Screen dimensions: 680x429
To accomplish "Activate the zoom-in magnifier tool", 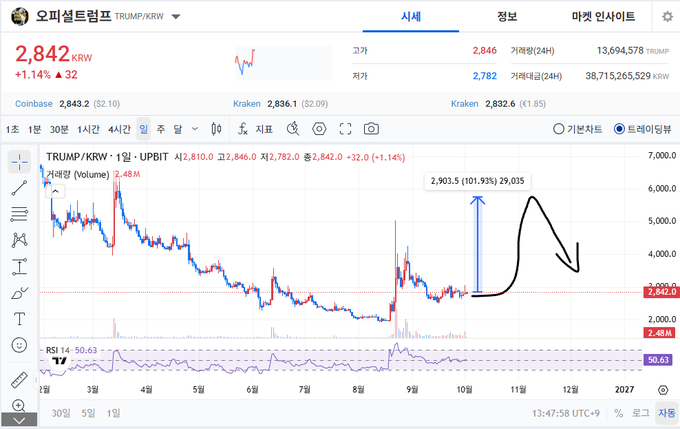I will [18, 405].
